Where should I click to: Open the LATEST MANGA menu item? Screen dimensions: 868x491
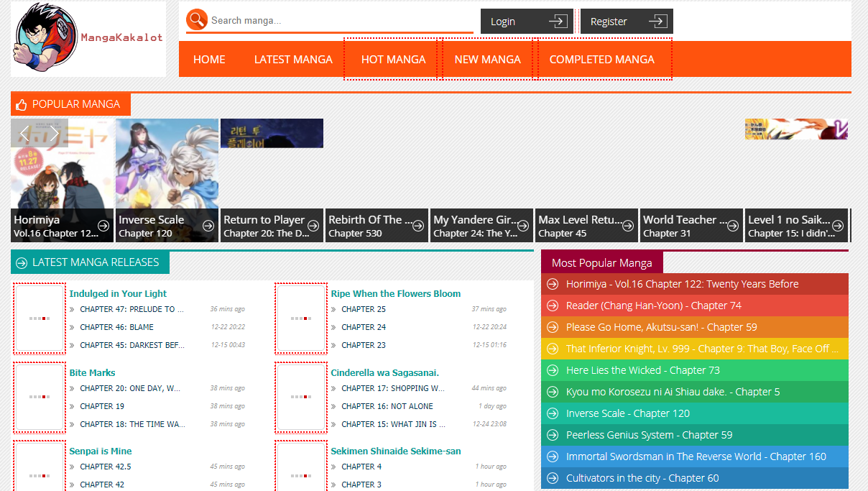tap(293, 59)
